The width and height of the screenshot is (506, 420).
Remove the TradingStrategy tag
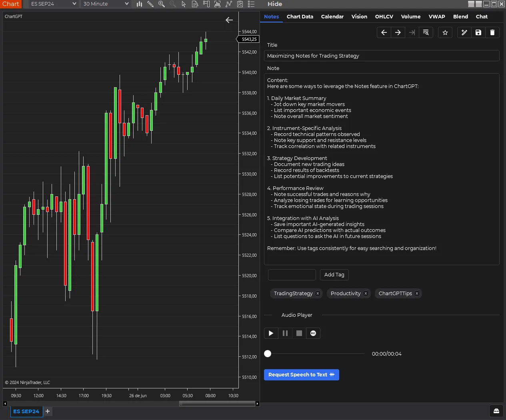tap(318, 293)
